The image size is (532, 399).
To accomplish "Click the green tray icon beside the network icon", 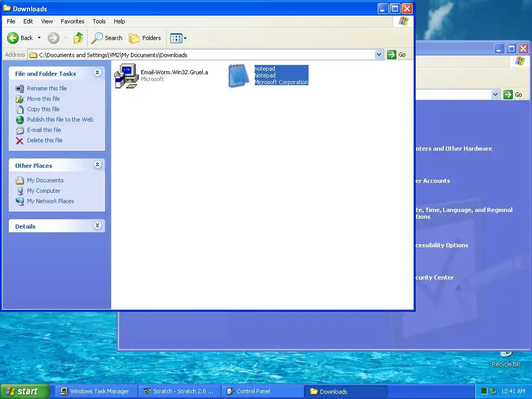I will click(484, 391).
